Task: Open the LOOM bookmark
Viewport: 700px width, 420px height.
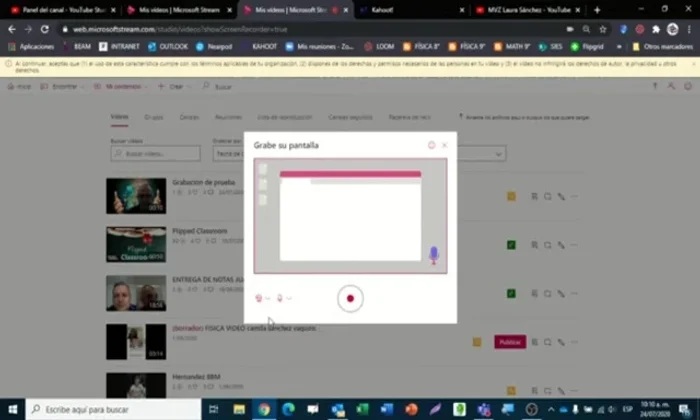Action: (379, 46)
